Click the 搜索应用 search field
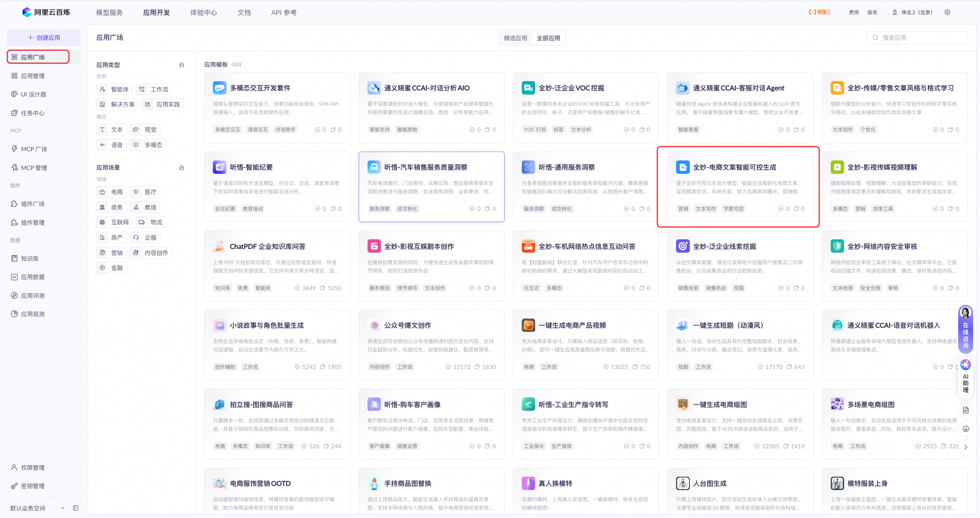This screenshot has width=980, height=518. pos(917,38)
